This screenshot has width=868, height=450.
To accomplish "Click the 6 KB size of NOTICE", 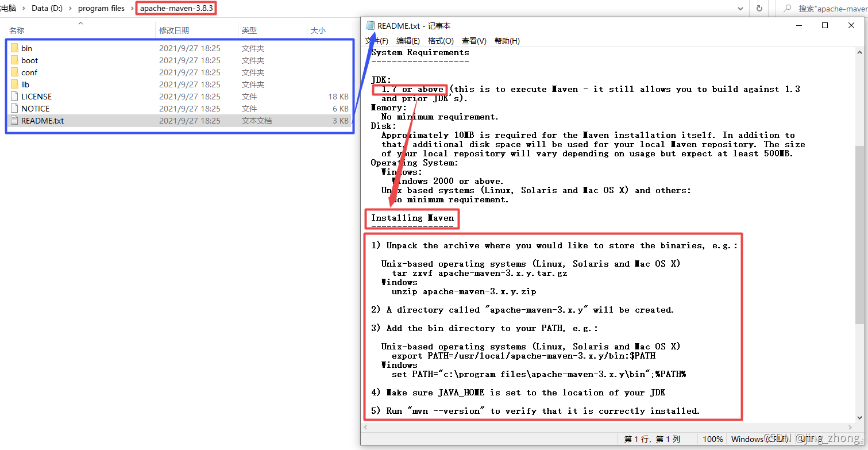I will (341, 109).
